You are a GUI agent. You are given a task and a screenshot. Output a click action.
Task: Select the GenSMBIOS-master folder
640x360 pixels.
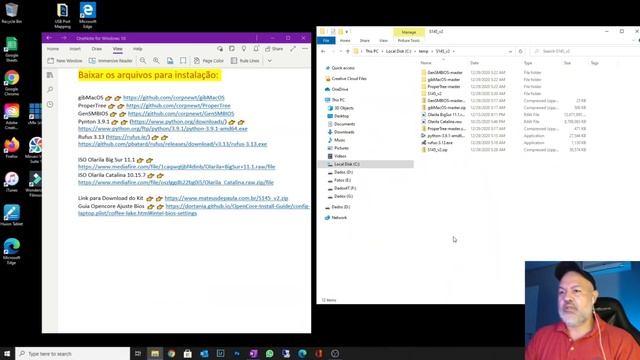click(x=444, y=73)
